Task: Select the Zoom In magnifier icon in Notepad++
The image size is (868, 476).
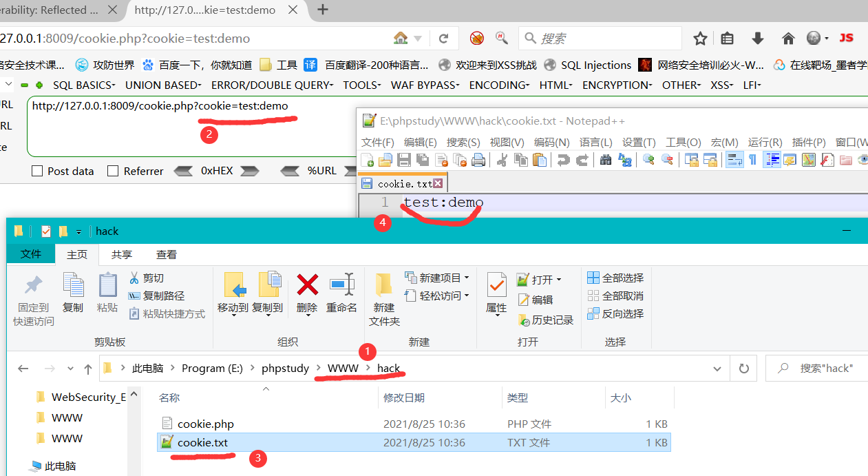Action: 648,159
